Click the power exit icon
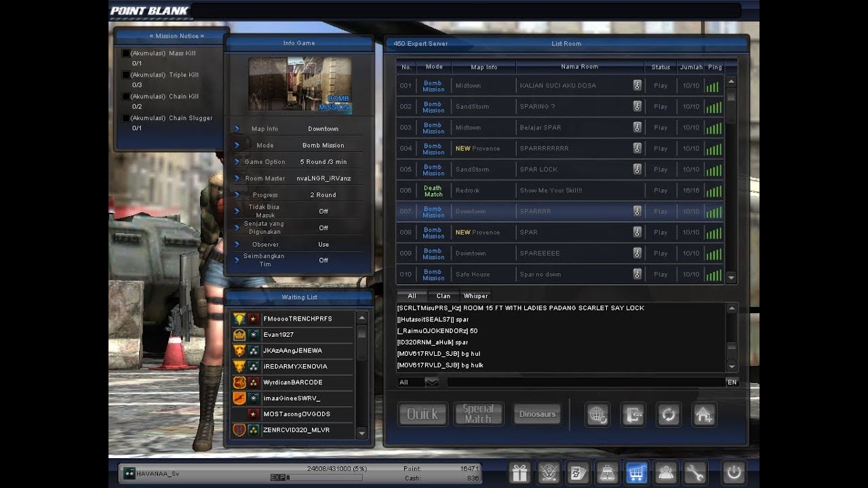Screen dimensions: 868x488 [734, 472]
